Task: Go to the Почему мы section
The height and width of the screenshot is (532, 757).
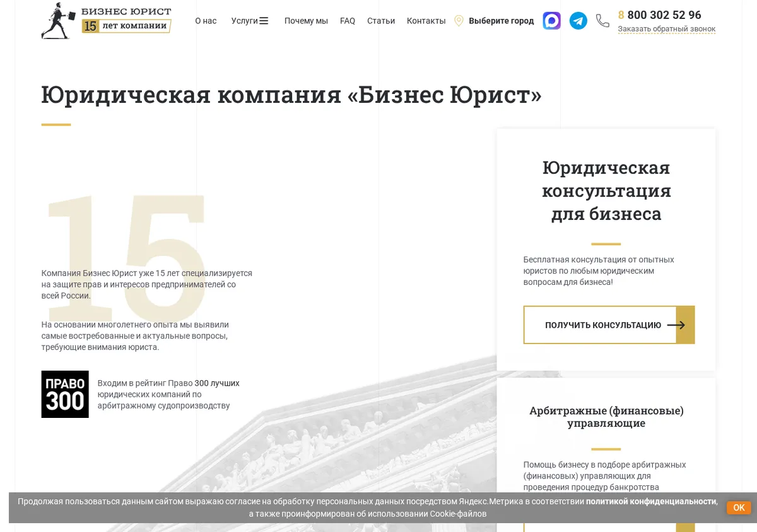Action: [x=306, y=21]
